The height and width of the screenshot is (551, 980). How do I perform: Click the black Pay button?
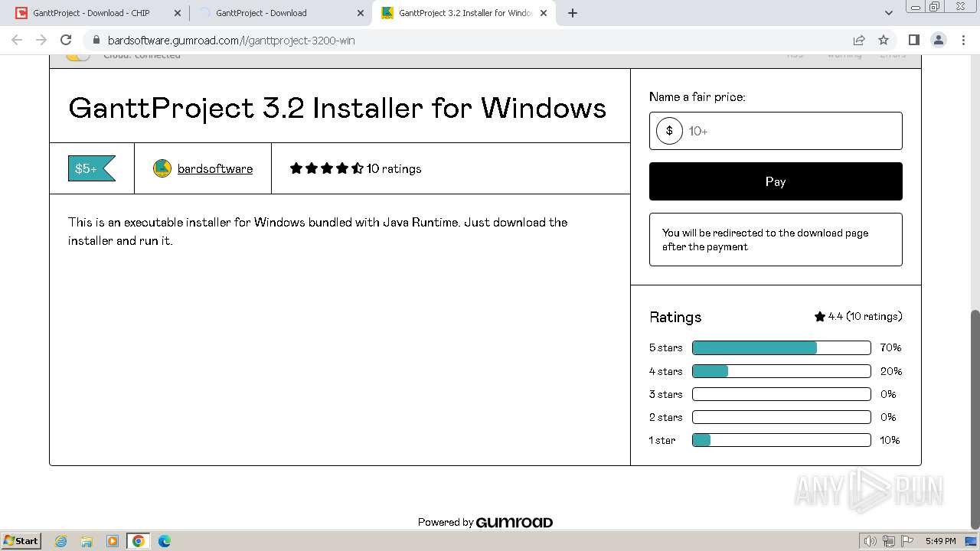(x=776, y=181)
